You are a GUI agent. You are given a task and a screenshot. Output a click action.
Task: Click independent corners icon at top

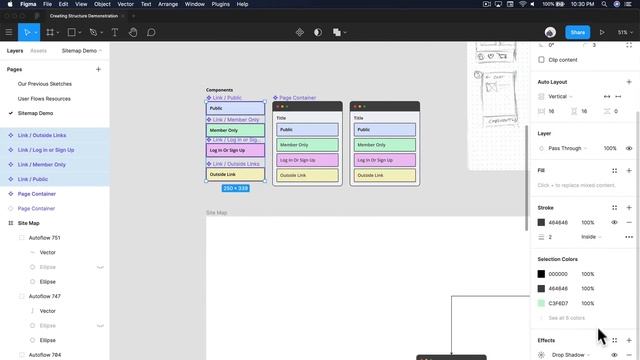coord(629,45)
